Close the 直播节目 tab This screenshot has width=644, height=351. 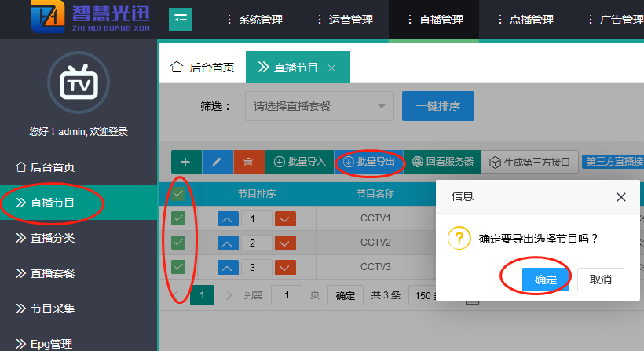[x=331, y=68]
